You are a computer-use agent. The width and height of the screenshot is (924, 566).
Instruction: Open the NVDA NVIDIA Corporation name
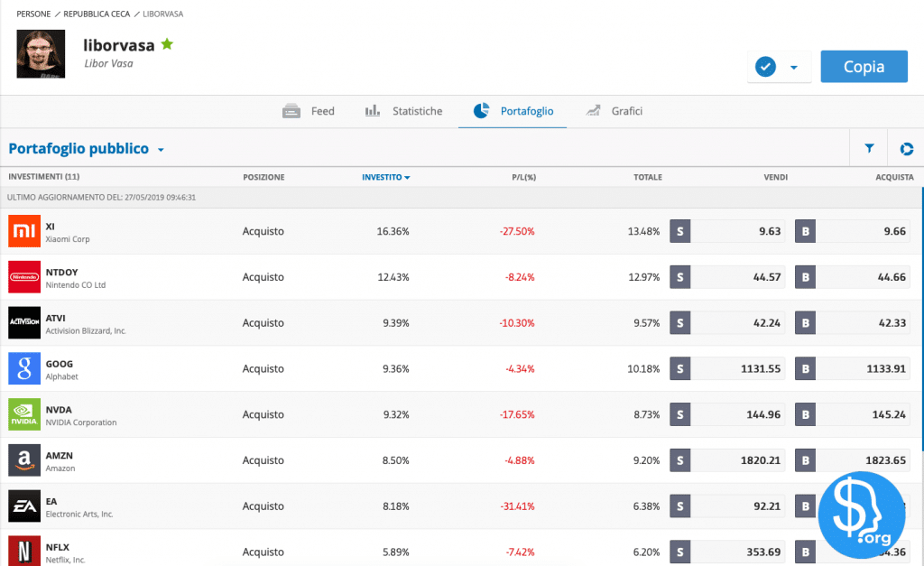[x=80, y=415]
